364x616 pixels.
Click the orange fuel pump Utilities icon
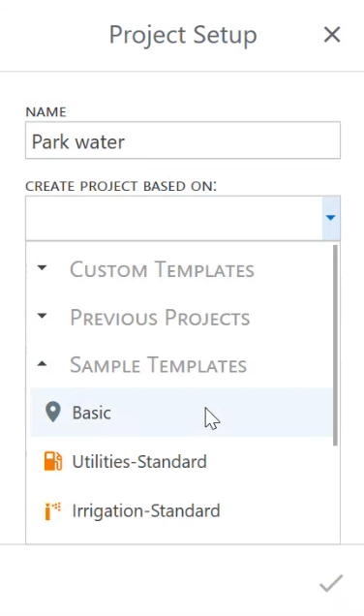point(53,461)
